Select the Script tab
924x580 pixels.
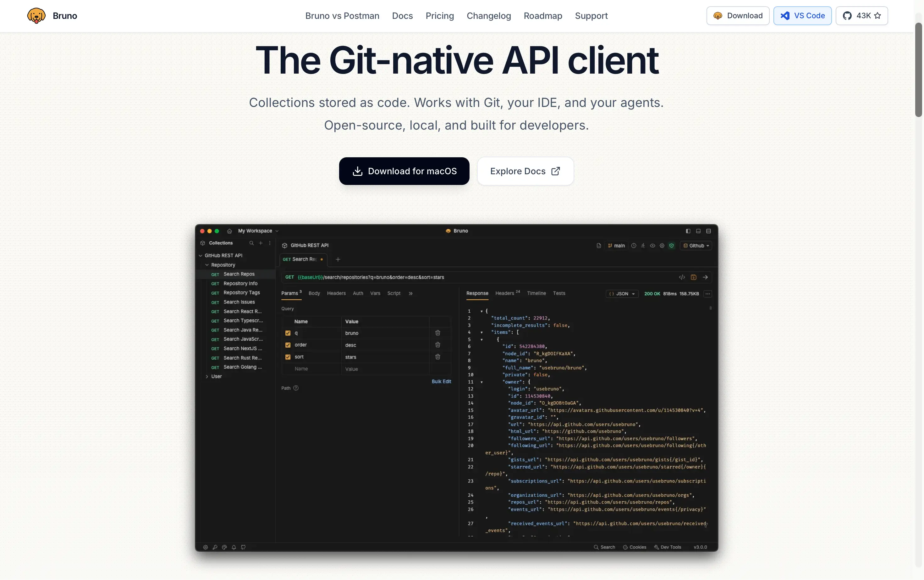tap(393, 293)
